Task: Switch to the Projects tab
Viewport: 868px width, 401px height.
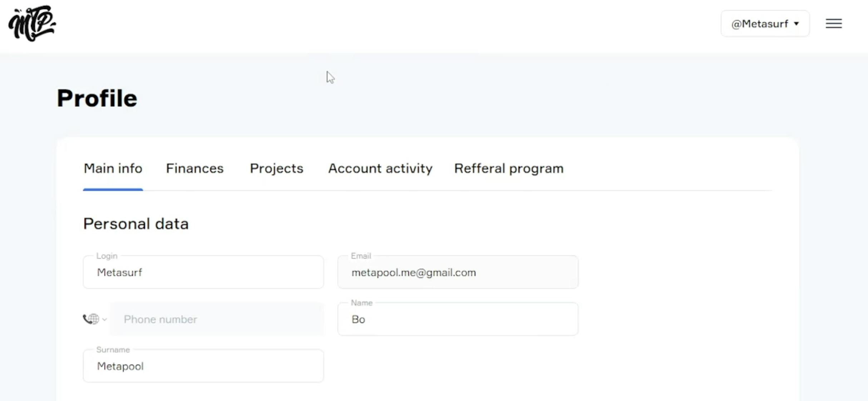Action: pyautogui.click(x=276, y=168)
